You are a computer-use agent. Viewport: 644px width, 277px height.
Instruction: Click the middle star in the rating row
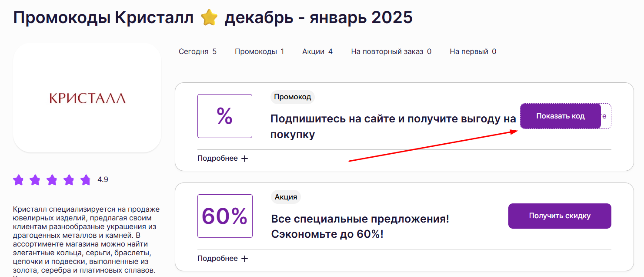pos(52,179)
